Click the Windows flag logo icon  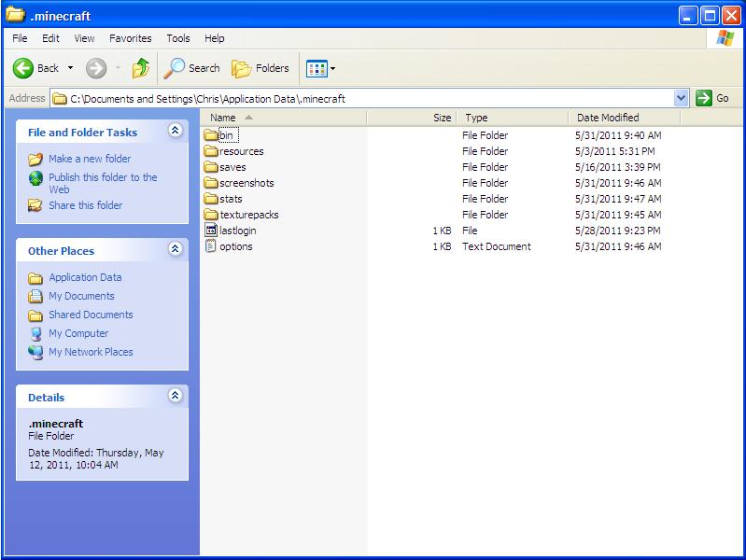725,38
